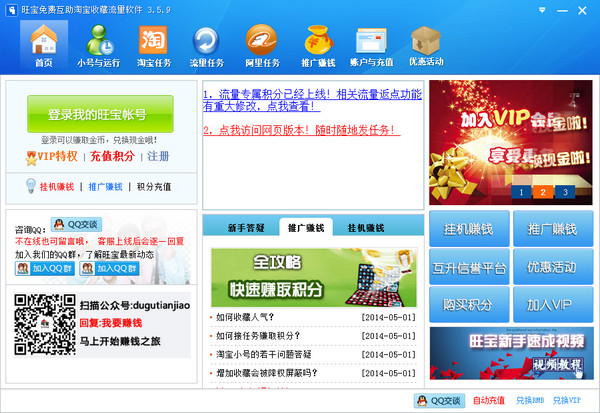Open article 如何收藏人气?
The height and width of the screenshot is (413, 600).
(x=245, y=317)
